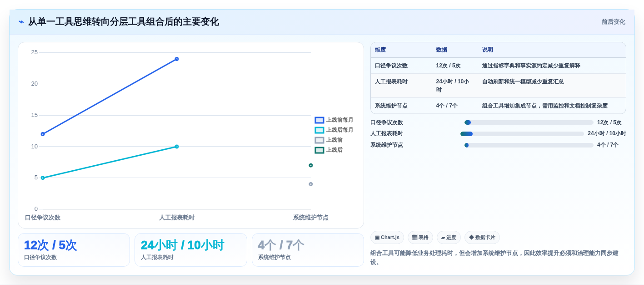644x285 pixels.
Task: Click the blue data point at value 12
Action: (x=43, y=134)
